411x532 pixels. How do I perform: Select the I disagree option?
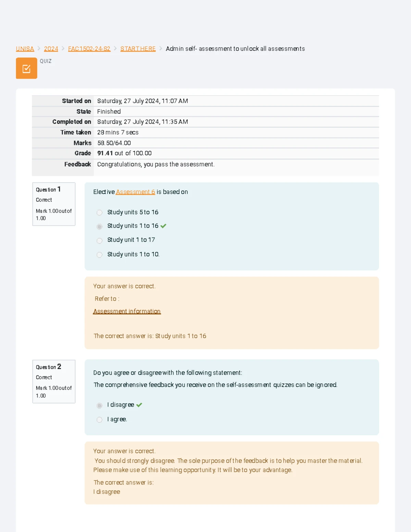(x=99, y=405)
